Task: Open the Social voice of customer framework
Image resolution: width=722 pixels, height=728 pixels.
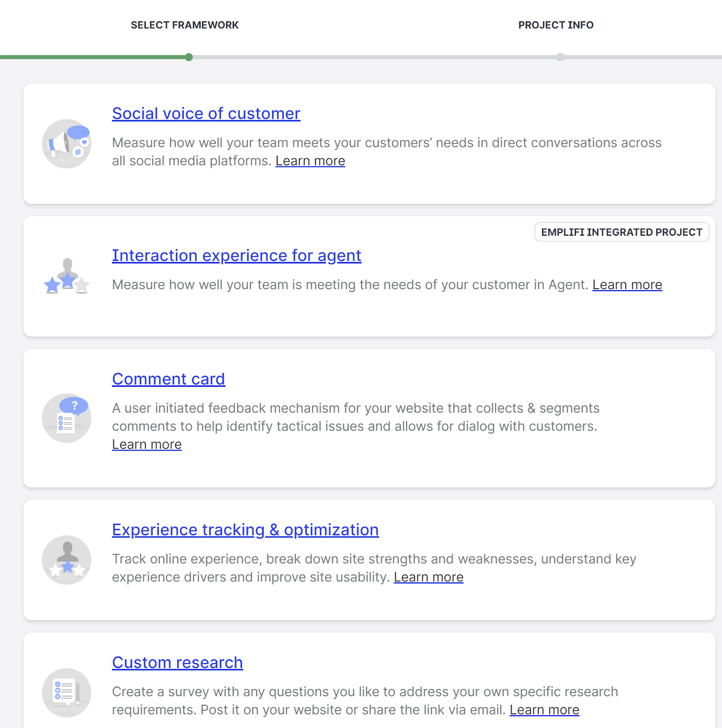Action: (206, 114)
